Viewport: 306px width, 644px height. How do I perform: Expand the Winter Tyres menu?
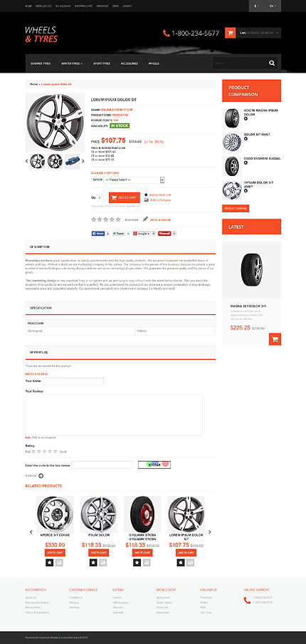72,63
